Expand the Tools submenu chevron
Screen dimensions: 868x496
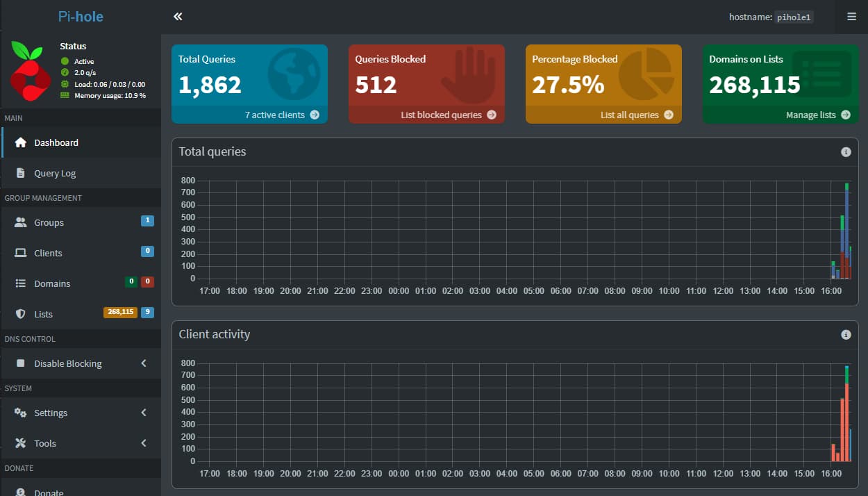click(x=144, y=443)
